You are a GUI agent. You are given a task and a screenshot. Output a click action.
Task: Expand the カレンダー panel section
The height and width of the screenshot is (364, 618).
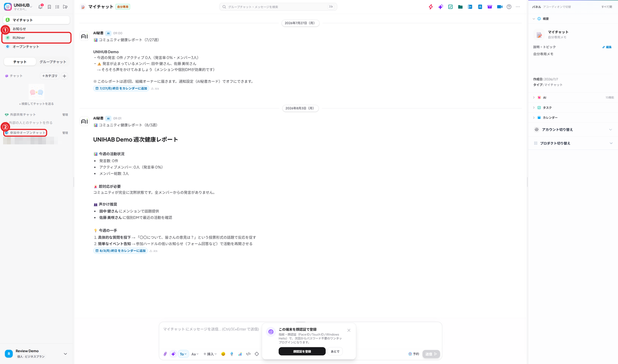click(573, 118)
